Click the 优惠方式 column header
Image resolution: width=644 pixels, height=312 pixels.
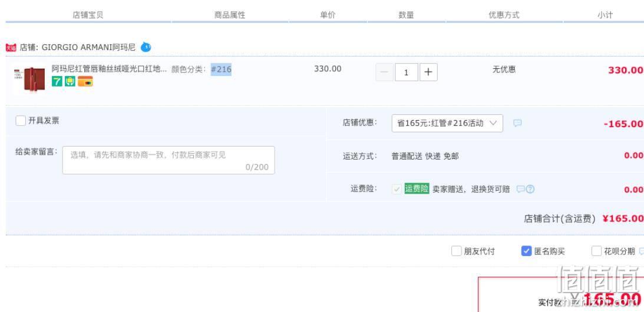504,15
